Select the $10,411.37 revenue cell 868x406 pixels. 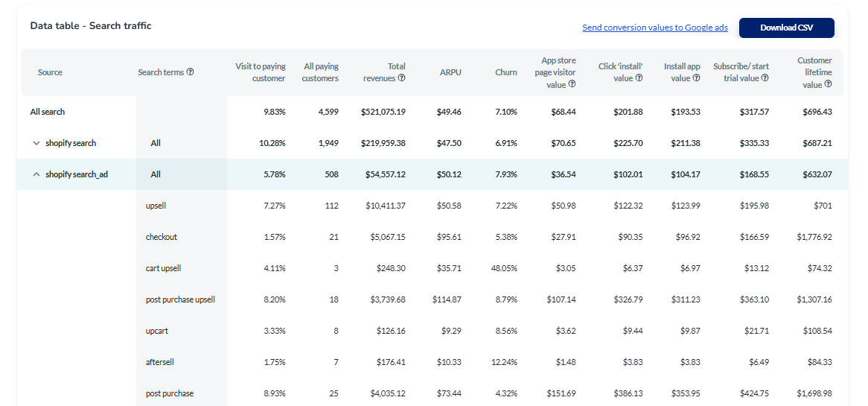coord(386,206)
